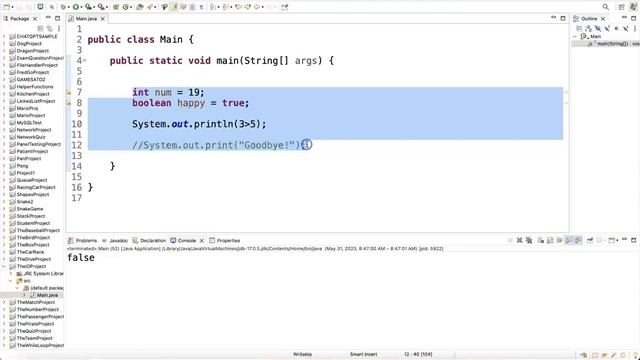Toggle Link with Editor in Package Explorer
Screen dimensions: 640x360
point(49,29)
